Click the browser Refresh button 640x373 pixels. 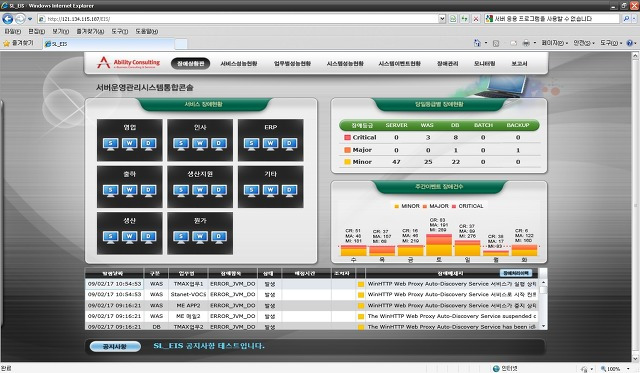[x=464, y=19]
